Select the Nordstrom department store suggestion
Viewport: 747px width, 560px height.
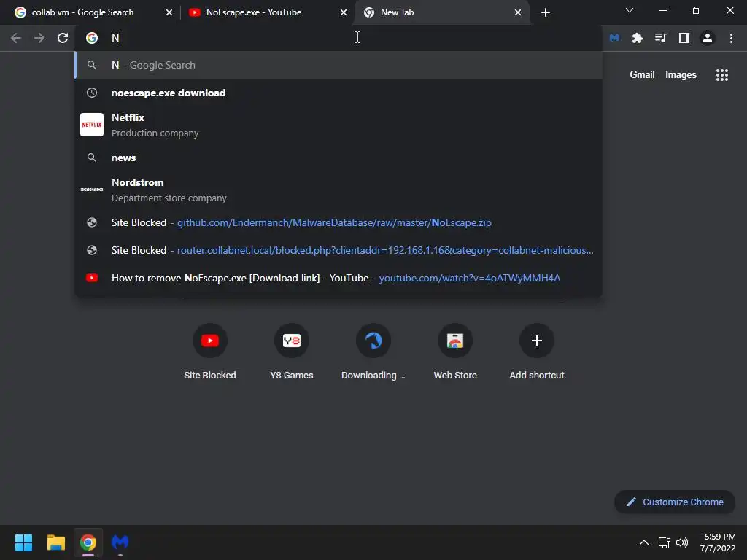[338, 190]
